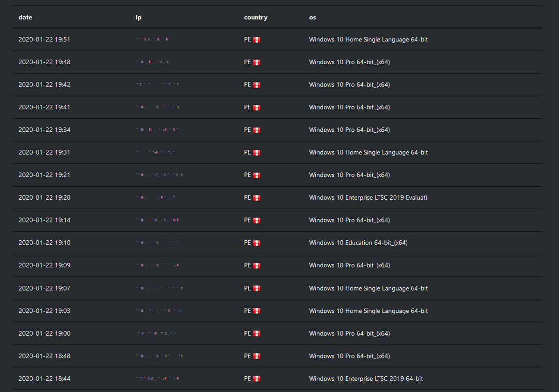Click the OS cell in the 18:48 row
Image resolution: width=559 pixels, height=392 pixels.
(x=349, y=356)
